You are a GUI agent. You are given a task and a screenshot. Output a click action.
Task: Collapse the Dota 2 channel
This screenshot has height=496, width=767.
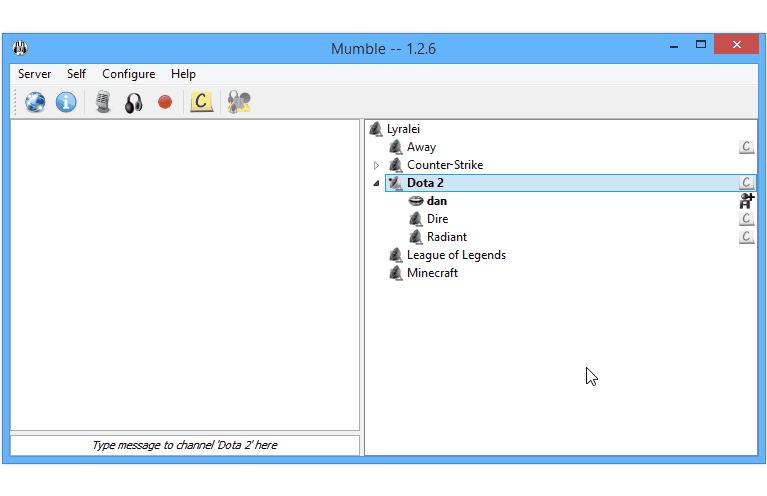376,183
